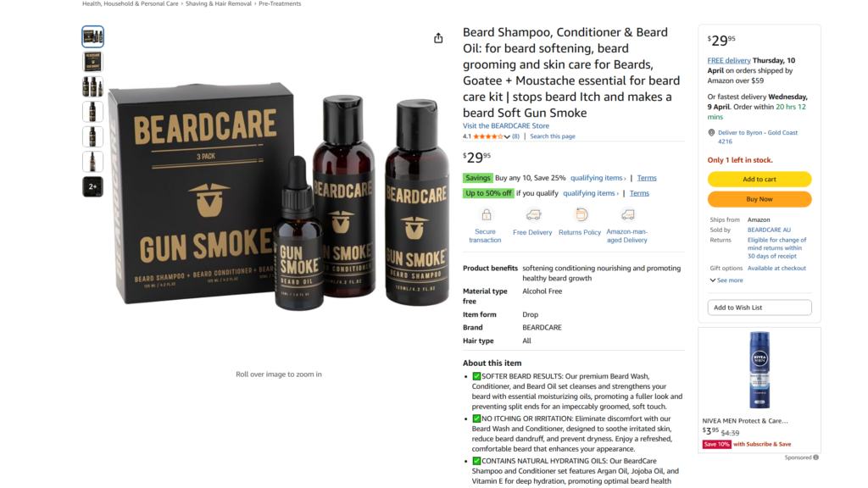The image size is (868, 488).
Task: Visit the BEARDCARE Store link
Action: coord(506,126)
